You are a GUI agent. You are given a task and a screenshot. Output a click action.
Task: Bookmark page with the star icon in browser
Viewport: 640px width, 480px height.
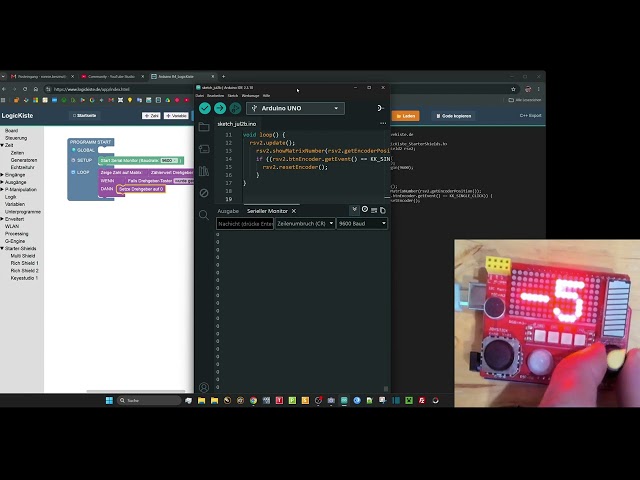[513, 89]
